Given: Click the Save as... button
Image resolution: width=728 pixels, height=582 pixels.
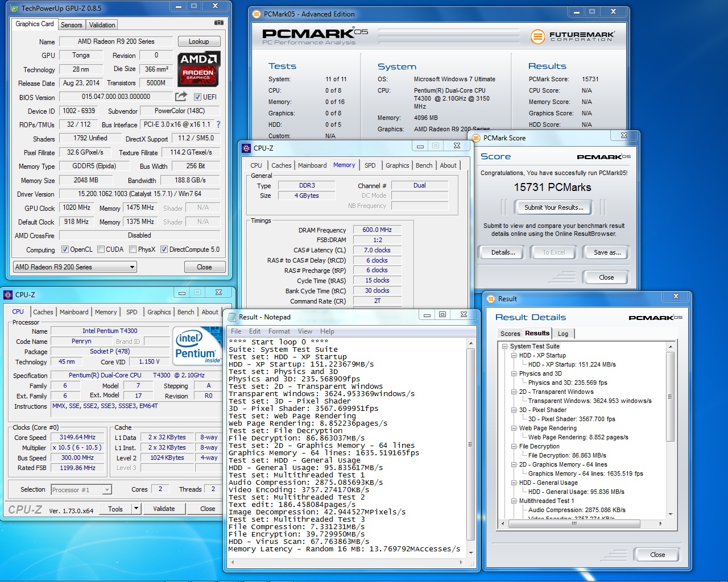Looking at the screenshot, I should coord(607,252).
